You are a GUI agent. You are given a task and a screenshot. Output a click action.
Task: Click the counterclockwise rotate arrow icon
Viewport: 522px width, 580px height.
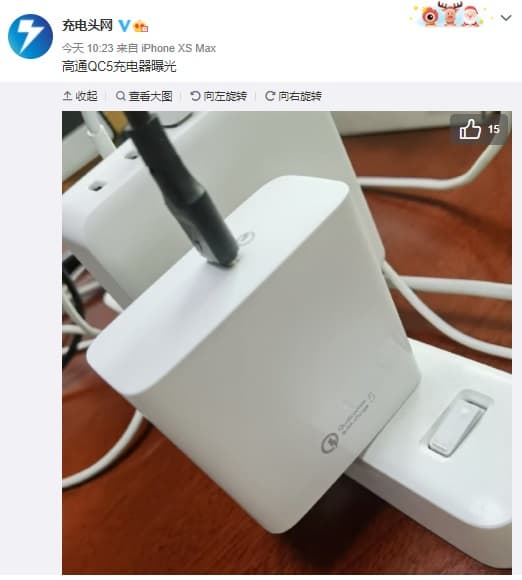(195, 96)
